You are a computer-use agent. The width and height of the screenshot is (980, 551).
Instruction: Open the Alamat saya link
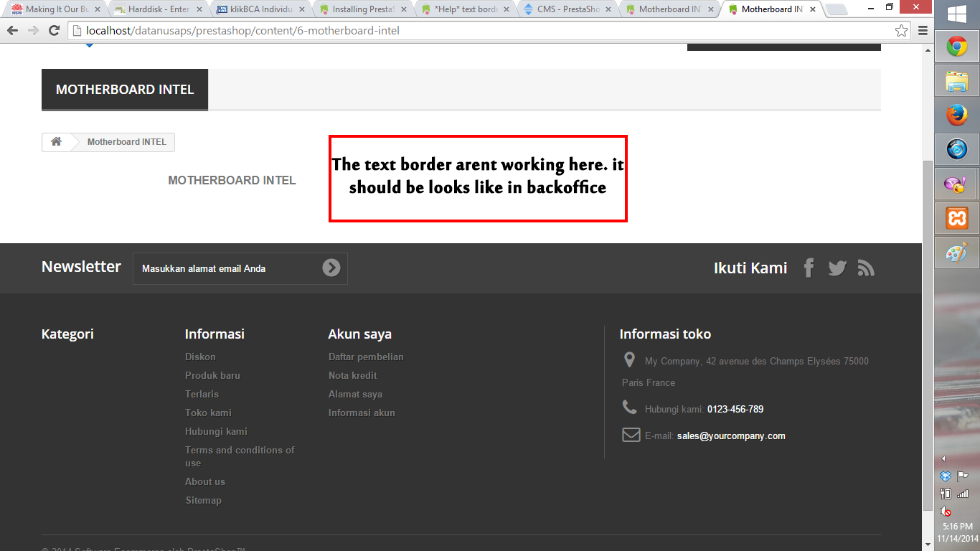coord(355,394)
